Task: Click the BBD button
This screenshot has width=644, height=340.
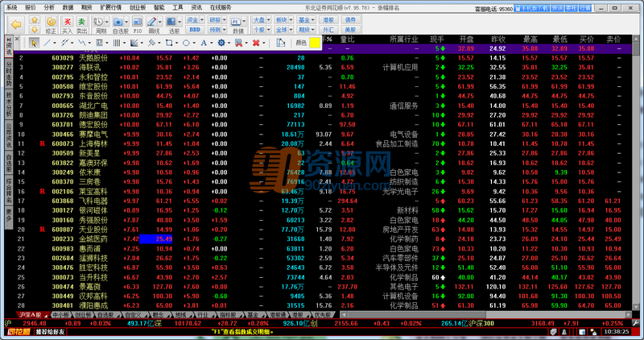Action: click(195, 30)
